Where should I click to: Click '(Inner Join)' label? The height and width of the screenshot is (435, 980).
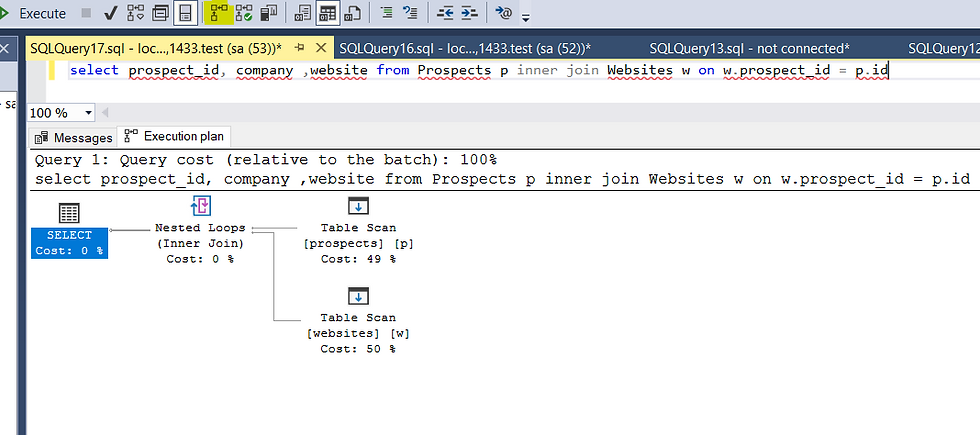pyautogui.click(x=200, y=243)
